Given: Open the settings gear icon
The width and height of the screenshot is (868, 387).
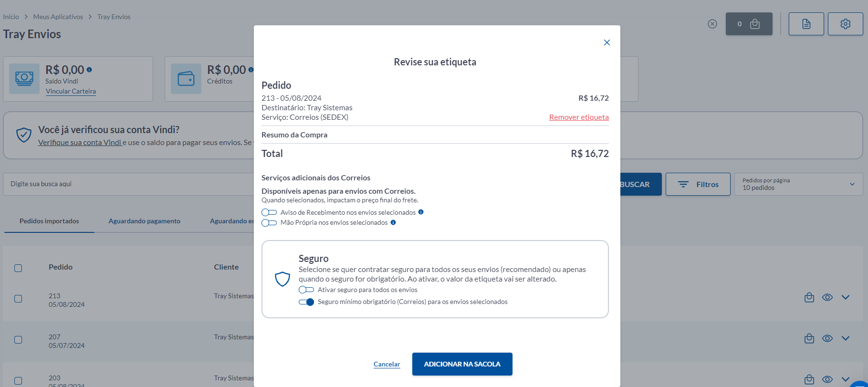Looking at the screenshot, I should [845, 24].
